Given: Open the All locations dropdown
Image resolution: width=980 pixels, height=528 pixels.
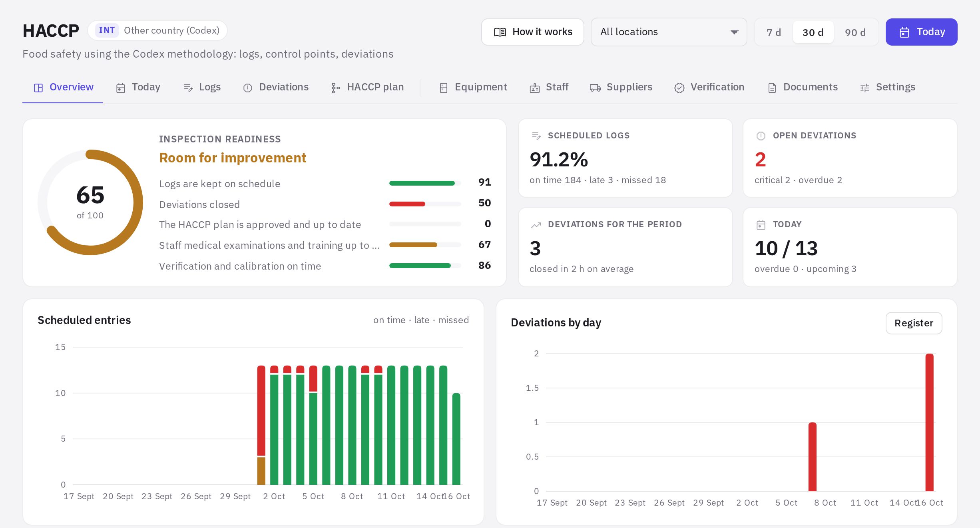Looking at the screenshot, I should [669, 32].
